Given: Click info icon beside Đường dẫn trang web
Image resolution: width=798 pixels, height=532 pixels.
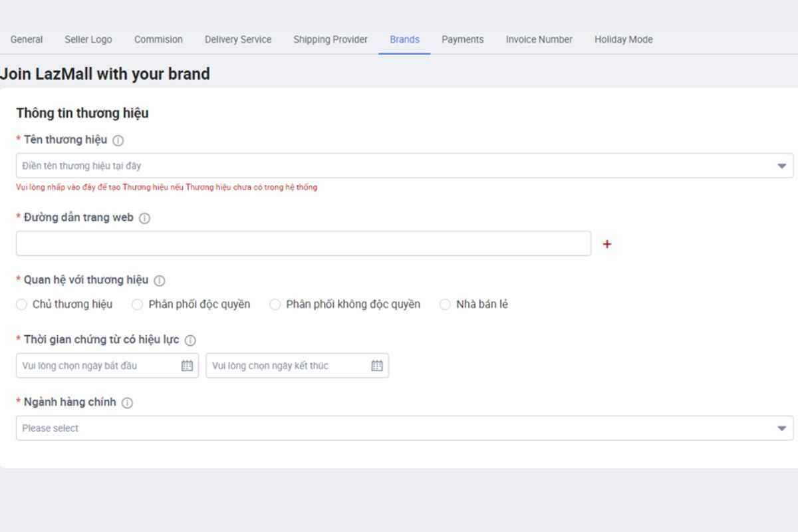Looking at the screenshot, I should tap(144, 218).
